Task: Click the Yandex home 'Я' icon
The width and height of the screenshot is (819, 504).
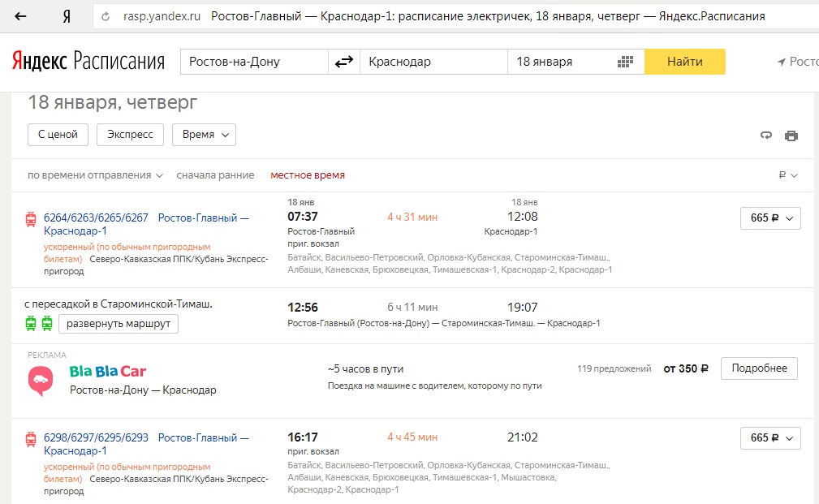Action: (66, 16)
